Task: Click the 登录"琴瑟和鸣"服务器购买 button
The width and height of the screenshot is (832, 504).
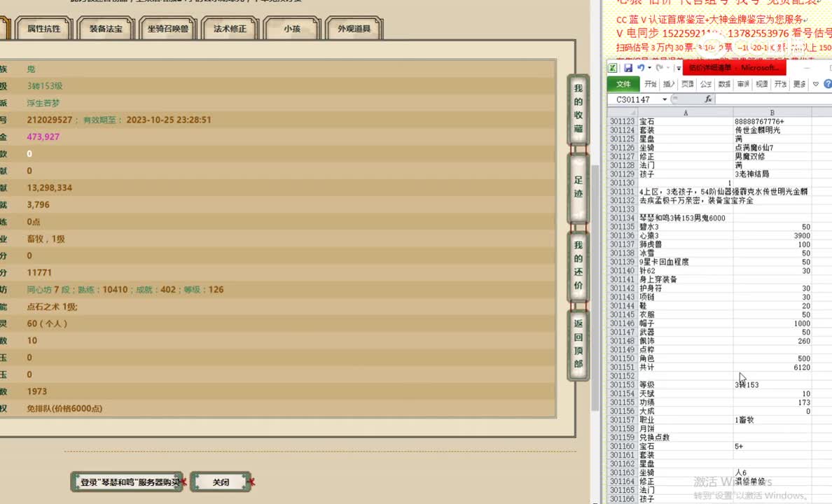Action: click(127, 483)
